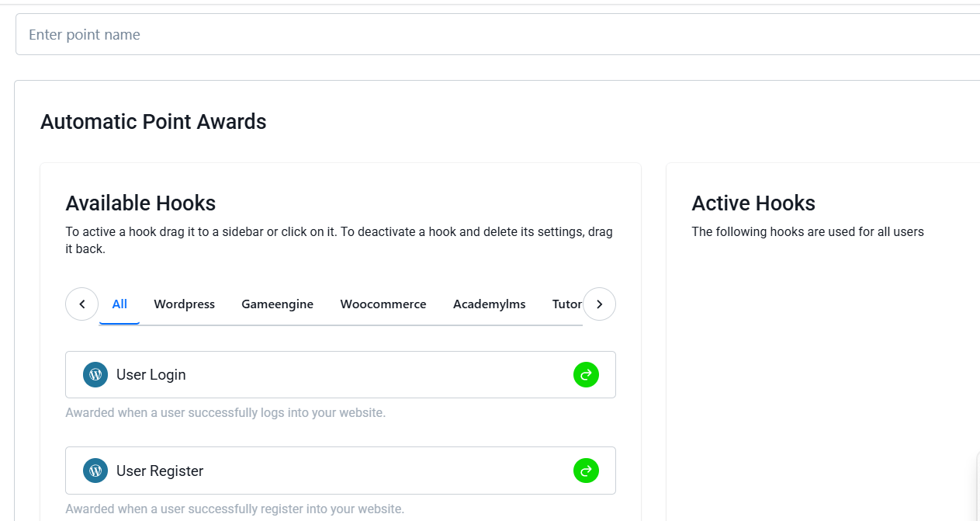Select the User Register hook label

(x=160, y=471)
